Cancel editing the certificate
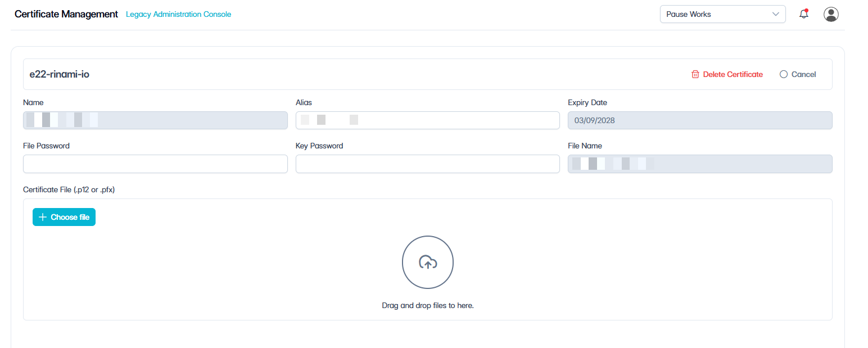Viewport: 868px width, 348px height. (798, 74)
